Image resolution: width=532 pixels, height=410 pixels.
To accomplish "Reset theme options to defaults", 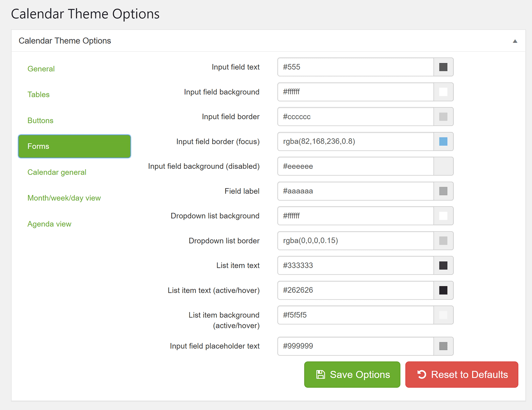I will pyautogui.click(x=462, y=374).
